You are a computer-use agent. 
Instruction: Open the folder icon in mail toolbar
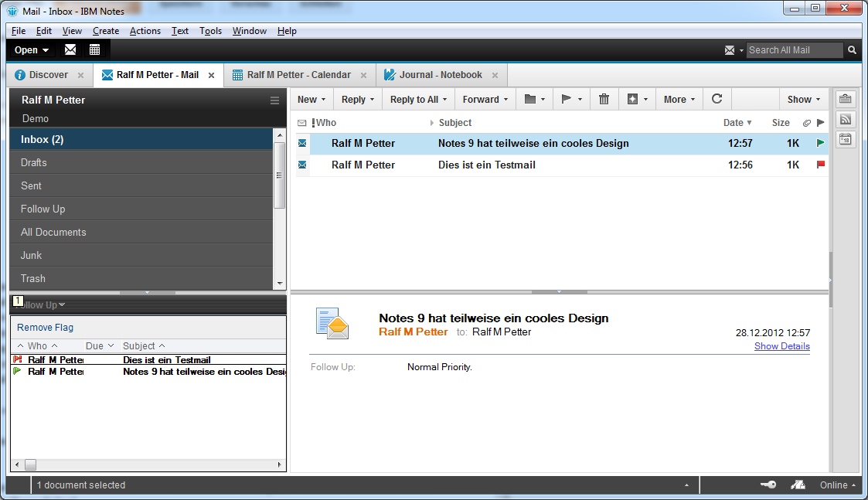pyautogui.click(x=530, y=99)
